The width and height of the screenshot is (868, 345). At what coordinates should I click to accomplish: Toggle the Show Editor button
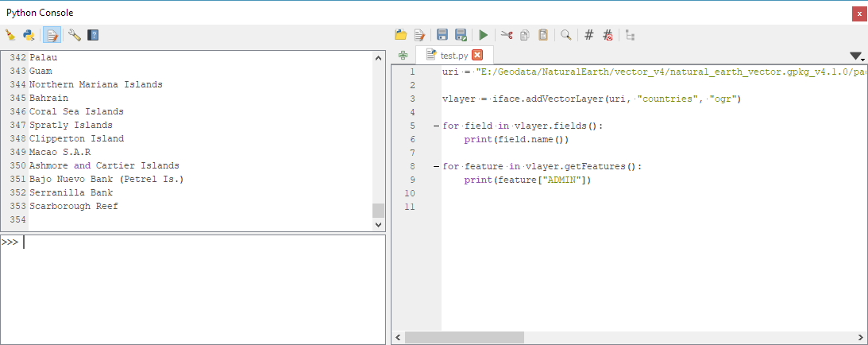52,36
